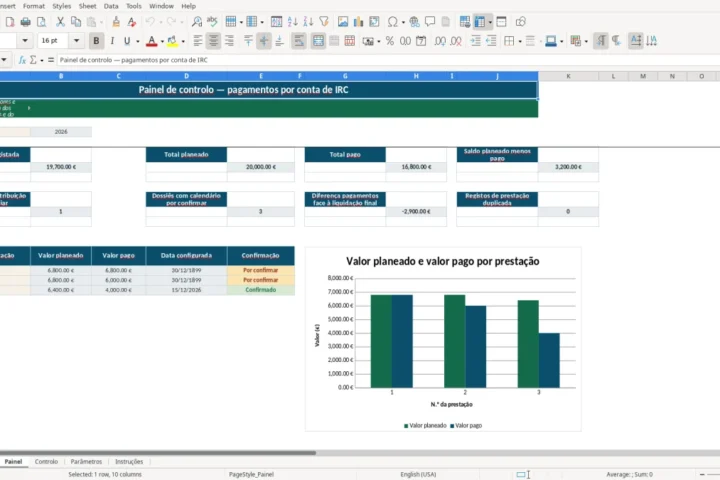720x480 pixels.
Task: Click the Clone Formatting paintbrush icon
Action: (x=116, y=22)
